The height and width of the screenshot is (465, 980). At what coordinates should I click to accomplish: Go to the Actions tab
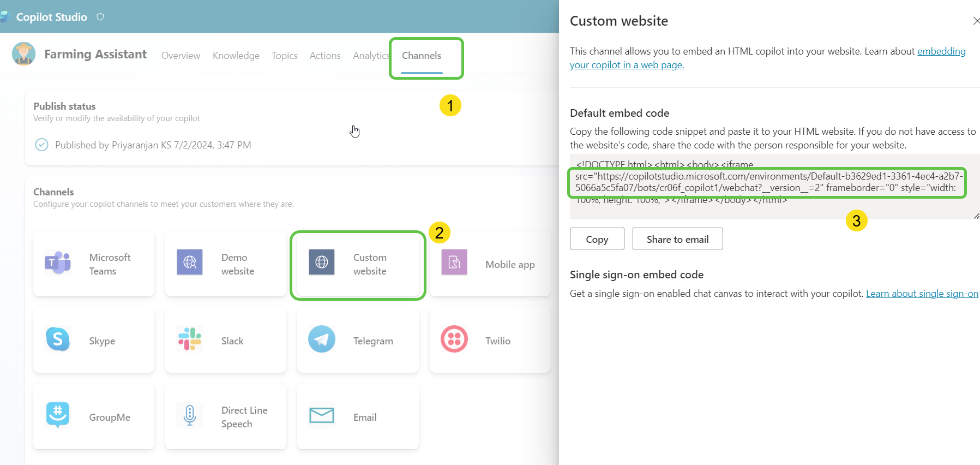(x=325, y=56)
